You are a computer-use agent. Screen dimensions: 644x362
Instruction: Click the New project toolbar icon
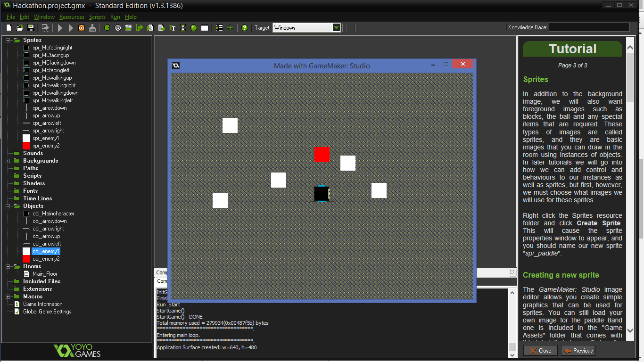click(8, 28)
